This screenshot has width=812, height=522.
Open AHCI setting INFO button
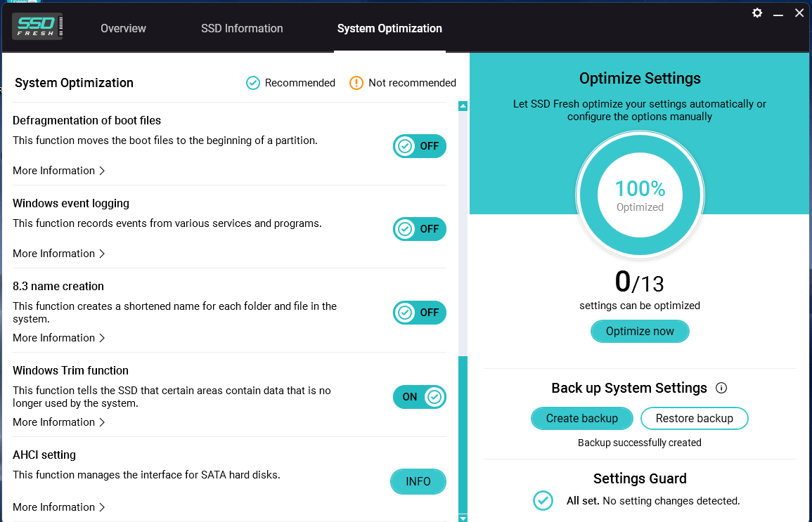418,482
